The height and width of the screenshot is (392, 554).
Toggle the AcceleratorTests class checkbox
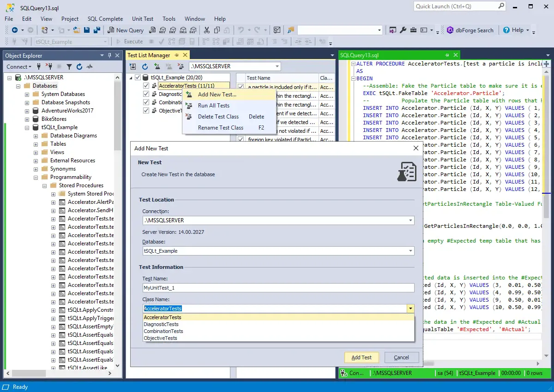(146, 86)
